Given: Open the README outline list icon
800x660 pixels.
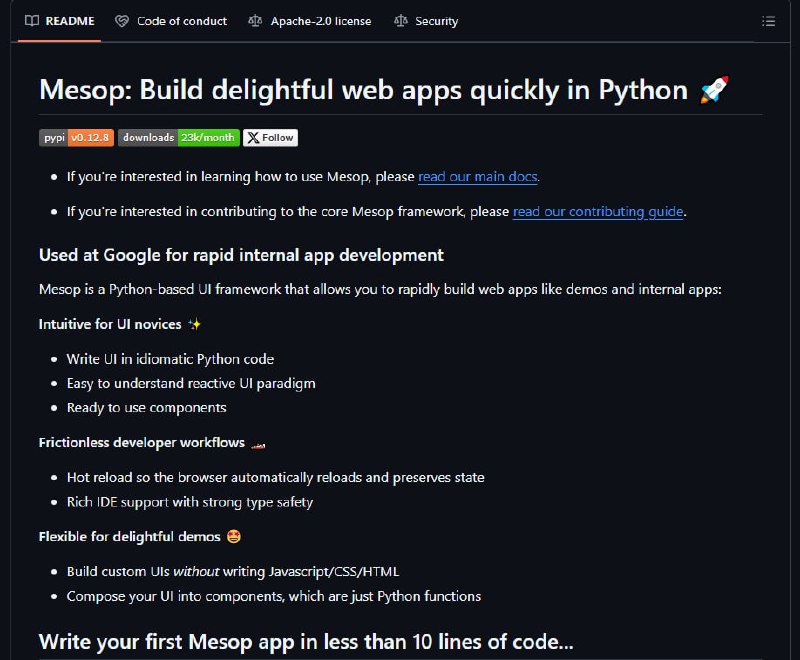Looking at the screenshot, I should [768, 21].
